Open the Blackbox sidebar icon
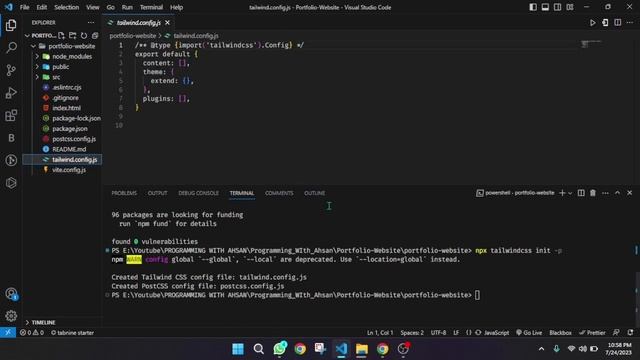Screen dimensions: 640x360 (11, 138)
